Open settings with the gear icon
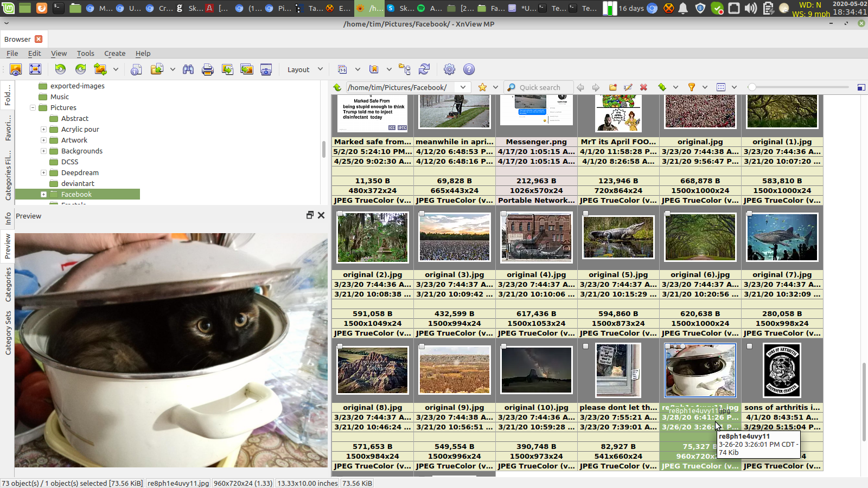Image resolution: width=868 pixels, height=488 pixels. click(x=449, y=69)
